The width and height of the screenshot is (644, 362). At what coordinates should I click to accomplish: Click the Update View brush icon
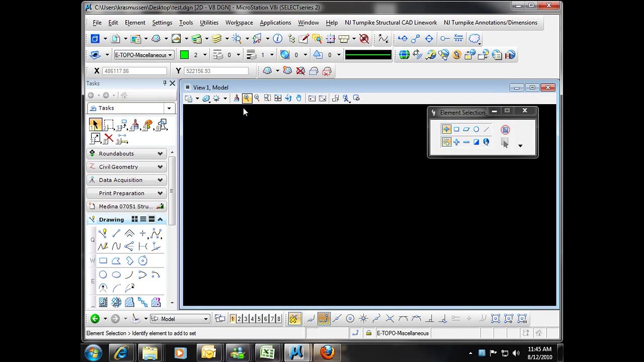tap(236, 99)
